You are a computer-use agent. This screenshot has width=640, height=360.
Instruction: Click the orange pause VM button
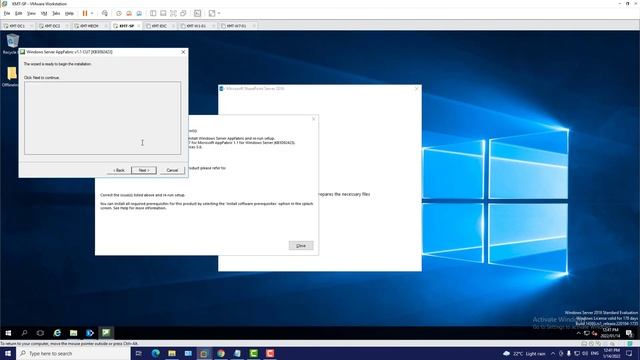tap(85, 13)
